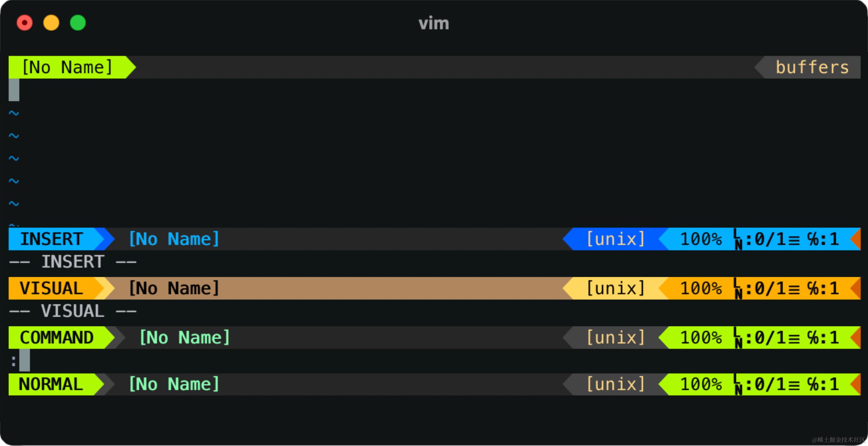This screenshot has height=446, width=868.
Task: Click the INSERT mode indicator segment
Action: point(52,239)
